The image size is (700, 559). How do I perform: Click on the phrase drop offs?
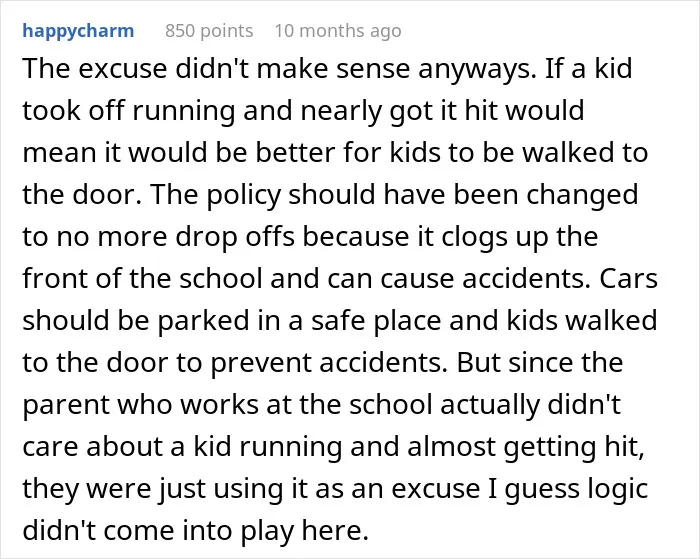(235, 236)
